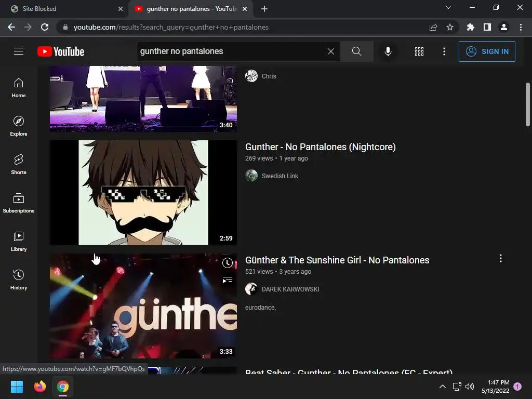Open title Günther & The Sunshine Girl
This screenshot has height=399, width=532.
337,260
